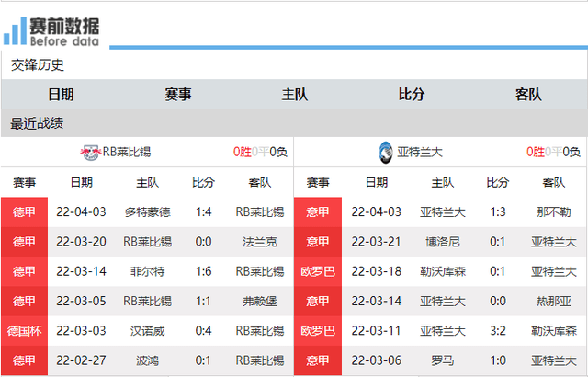
Task: Click away team 勒沃库森 in the 22-03-11 row
Action: point(554,331)
